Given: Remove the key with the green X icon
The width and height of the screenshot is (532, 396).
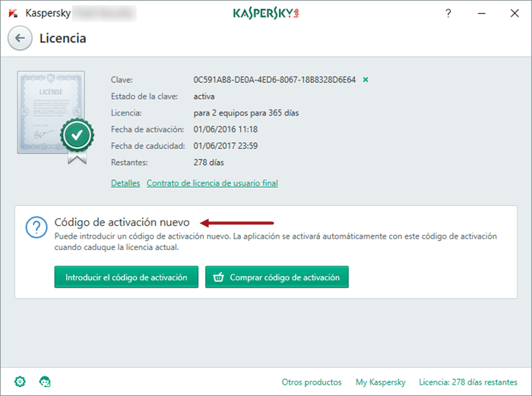Looking at the screenshot, I should 366,80.
